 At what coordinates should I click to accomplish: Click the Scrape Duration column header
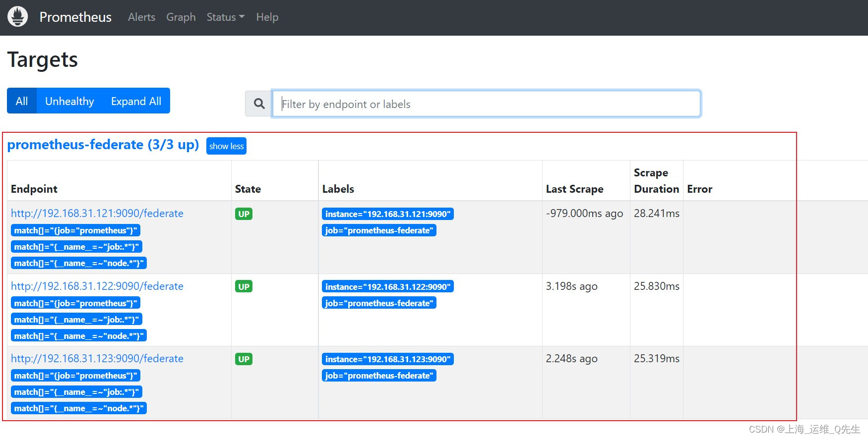click(x=656, y=181)
